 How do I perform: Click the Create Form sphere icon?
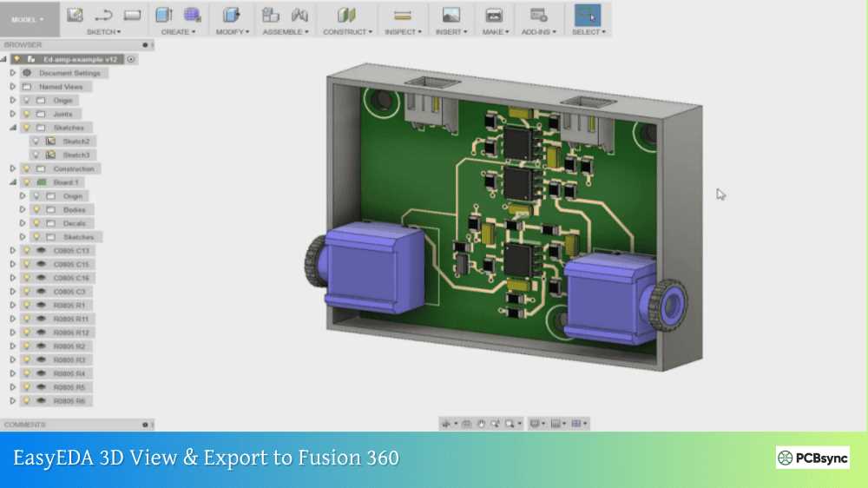click(x=193, y=15)
